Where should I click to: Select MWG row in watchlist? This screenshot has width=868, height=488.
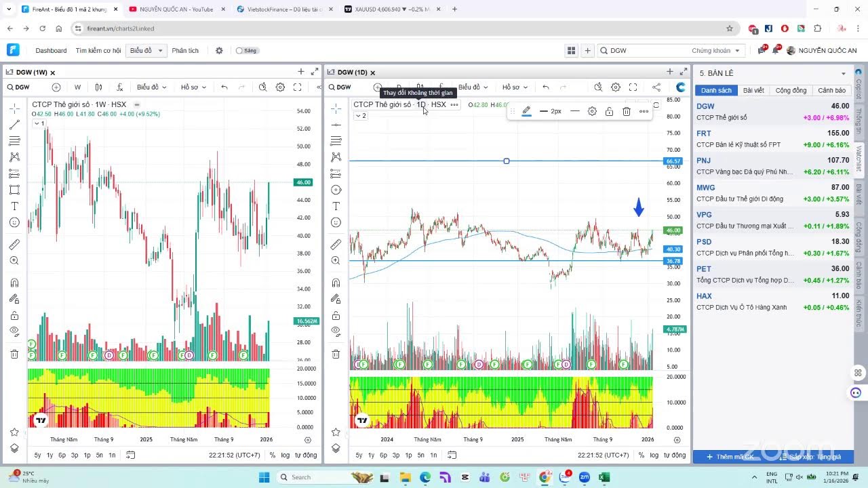[x=772, y=193]
